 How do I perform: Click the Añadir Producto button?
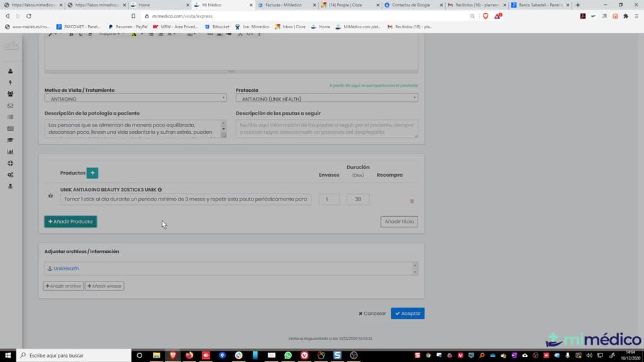click(70, 222)
